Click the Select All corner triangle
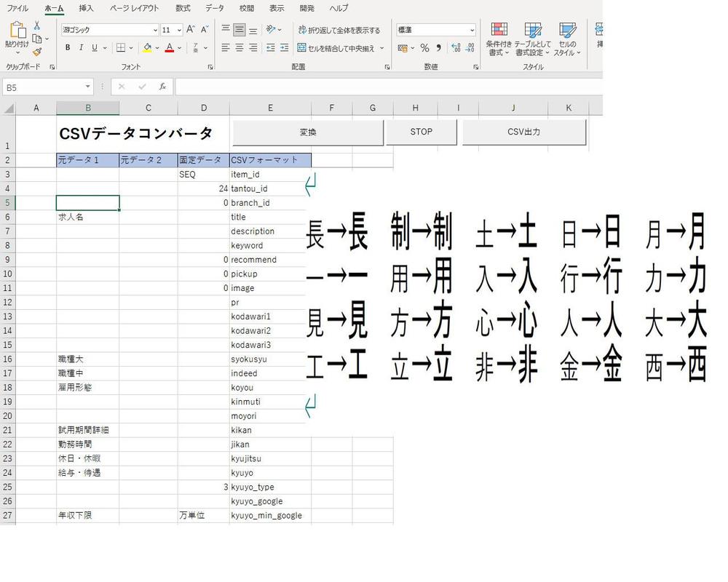The image size is (728, 582). point(9,108)
